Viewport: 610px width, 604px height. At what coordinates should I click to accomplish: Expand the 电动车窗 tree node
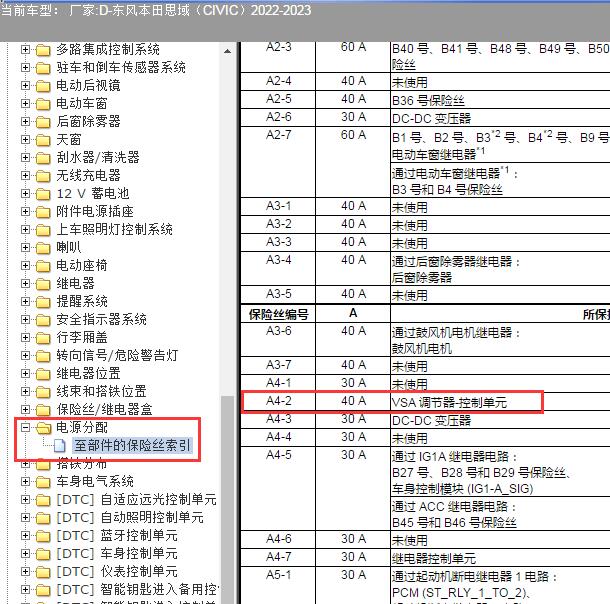(x=25, y=103)
